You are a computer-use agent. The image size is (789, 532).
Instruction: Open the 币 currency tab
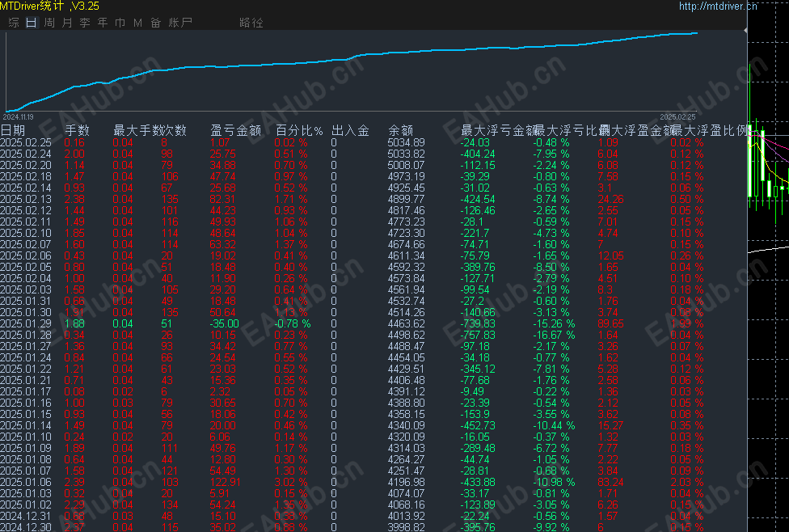(120, 23)
